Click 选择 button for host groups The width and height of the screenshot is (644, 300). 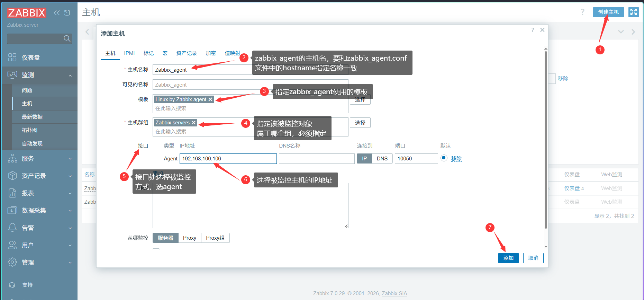point(360,123)
